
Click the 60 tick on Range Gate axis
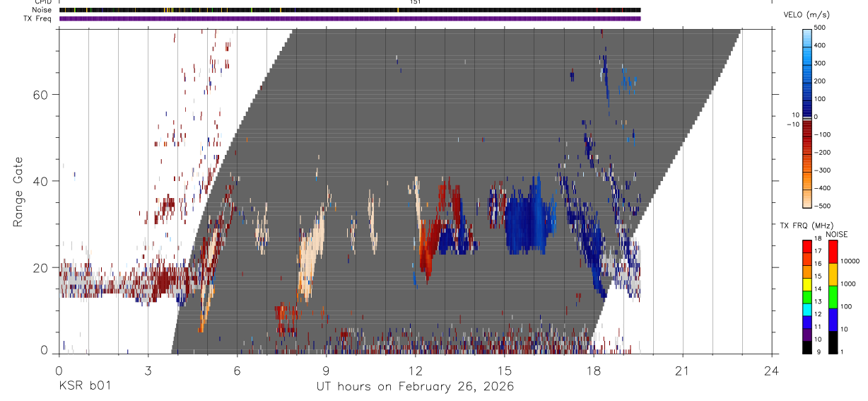tap(42, 94)
